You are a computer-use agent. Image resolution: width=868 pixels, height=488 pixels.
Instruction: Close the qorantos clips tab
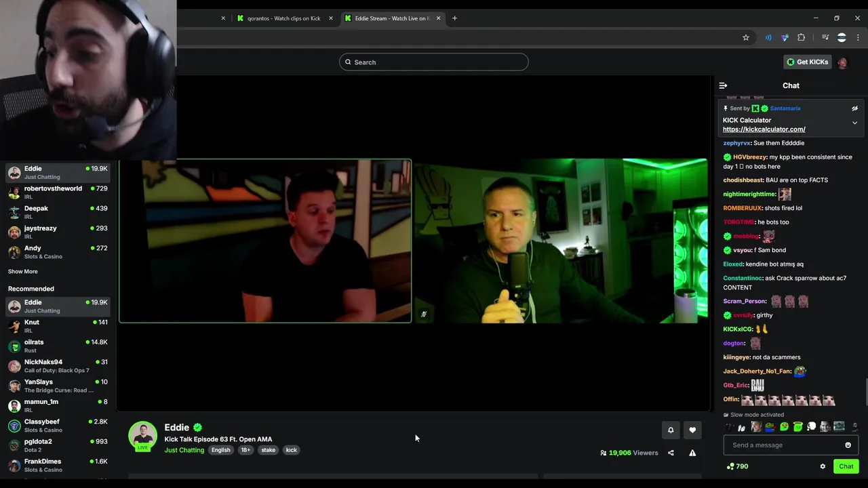coord(331,18)
